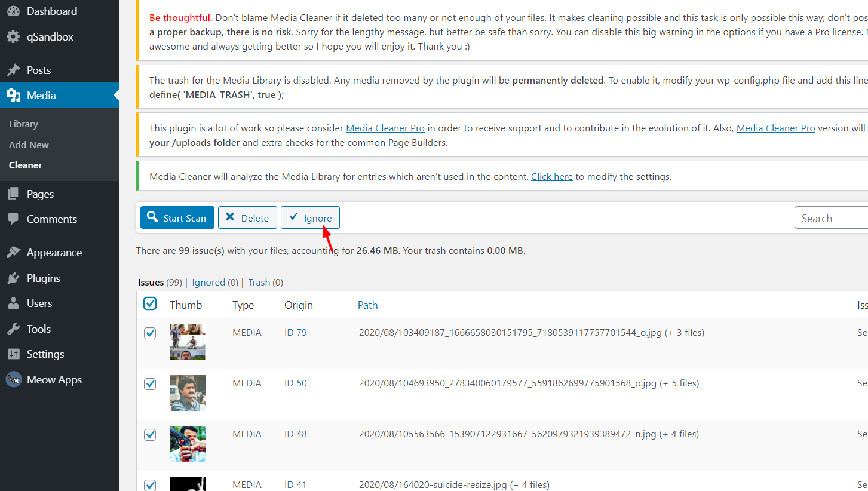Click the checkmark icon on Ignore button
Image resolution: width=868 pixels, height=491 pixels.
click(x=293, y=217)
